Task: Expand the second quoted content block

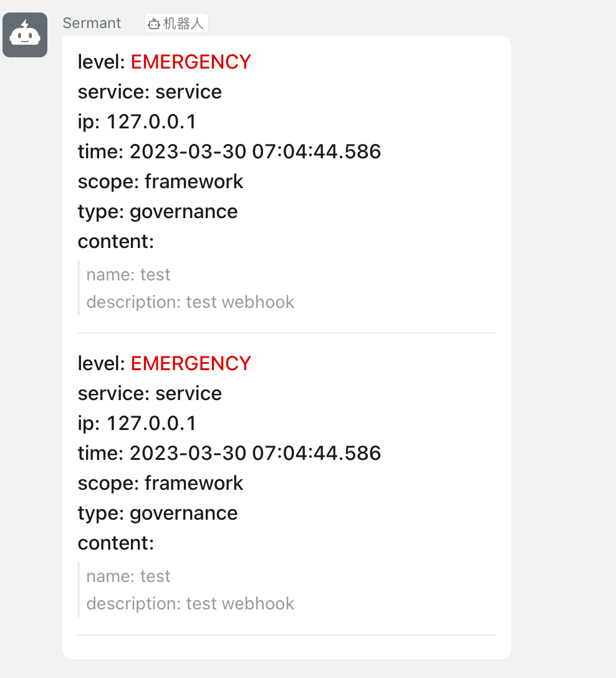Action: [x=190, y=590]
